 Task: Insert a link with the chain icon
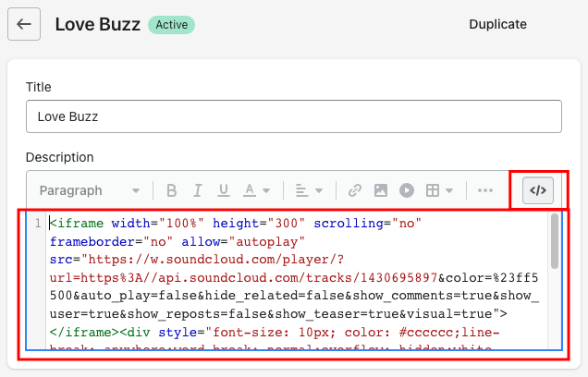click(x=354, y=190)
